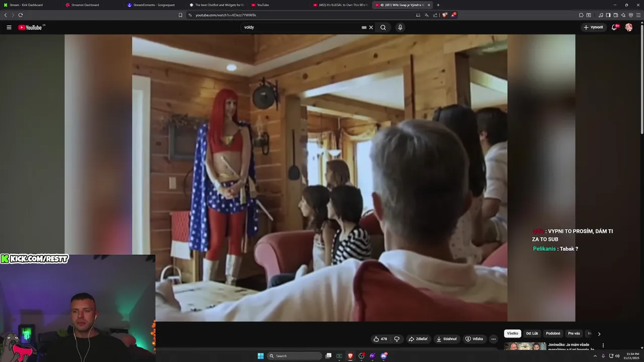The image size is (644, 362).
Task: Open the Brave Wallet icon
Action: [616, 15]
